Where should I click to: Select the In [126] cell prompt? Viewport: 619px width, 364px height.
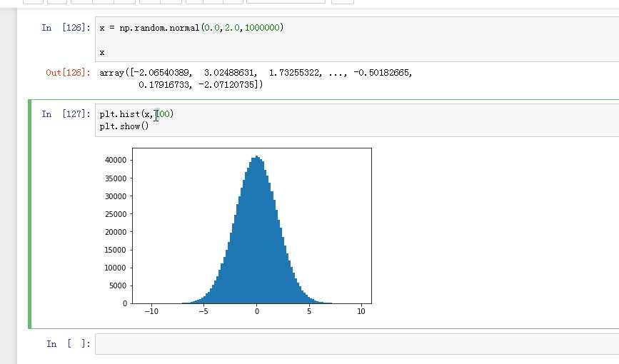pos(66,28)
